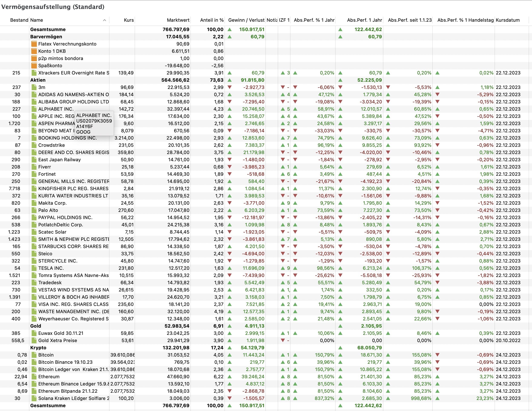Image resolution: width=532 pixels, height=411 pixels.
Task: Click the Konto 1 DKB account icon
Action: tap(34, 51)
